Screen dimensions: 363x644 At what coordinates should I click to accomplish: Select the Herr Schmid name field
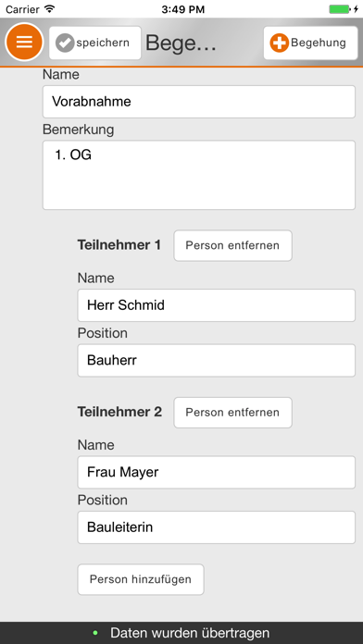(217, 305)
